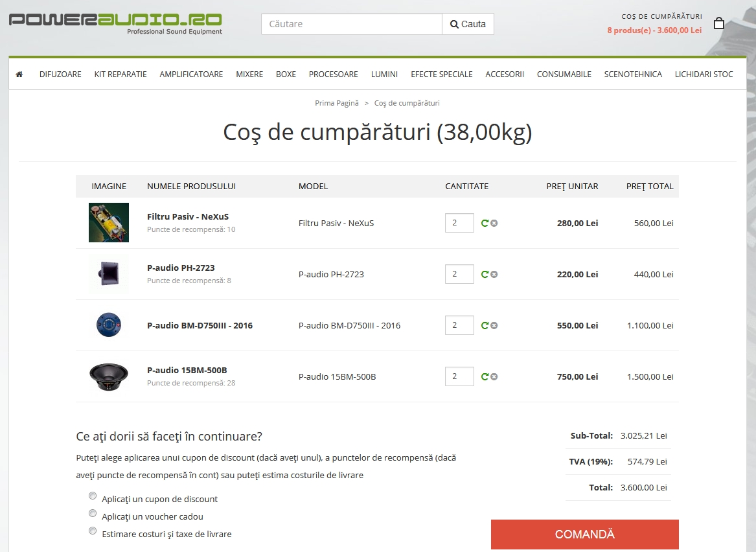Go to LICHIDARI STOC section
Viewport: 756px width, 552px height.
tap(704, 75)
